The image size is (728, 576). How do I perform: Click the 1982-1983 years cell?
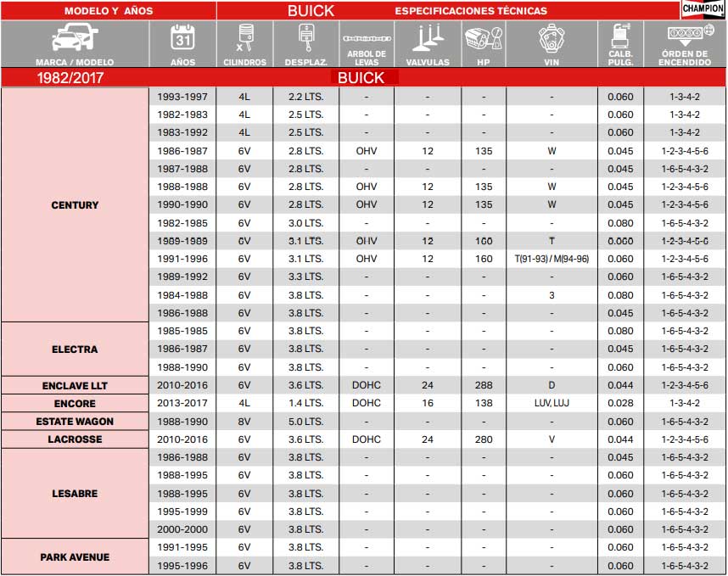[x=182, y=115]
